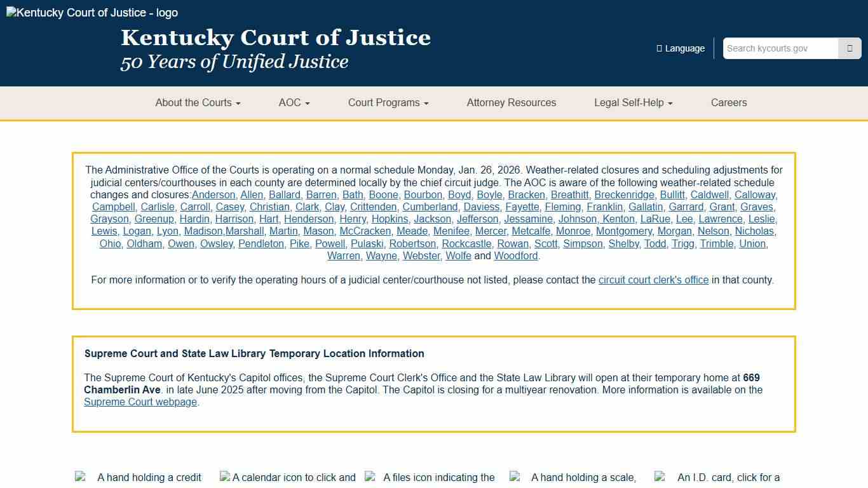Expand the AOC dropdown menu
Viewport: 868px width, 488px height.
(293, 102)
